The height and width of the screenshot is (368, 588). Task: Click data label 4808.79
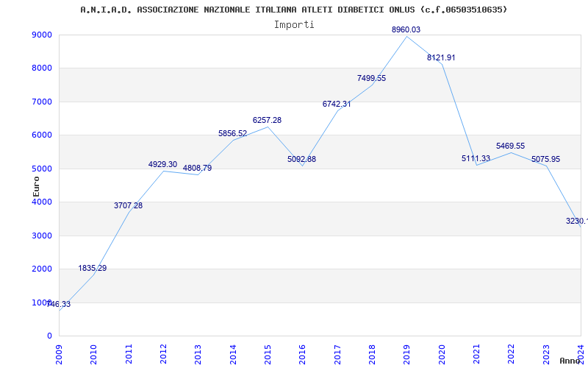(x=197, y=169)
